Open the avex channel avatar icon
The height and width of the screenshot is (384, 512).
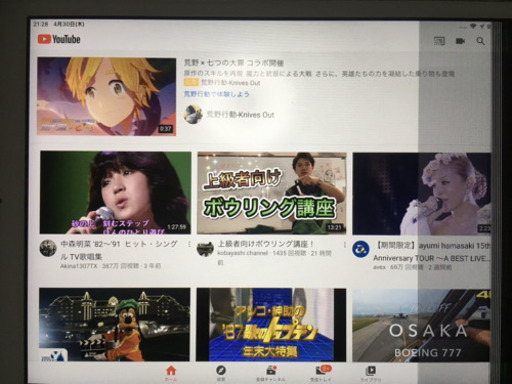(x=361, y=249)
